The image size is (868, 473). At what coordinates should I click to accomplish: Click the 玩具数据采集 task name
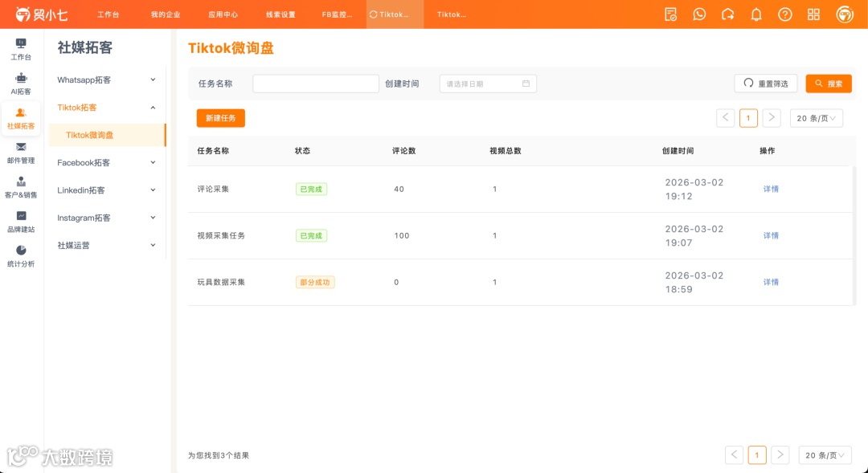click(221, 282)
